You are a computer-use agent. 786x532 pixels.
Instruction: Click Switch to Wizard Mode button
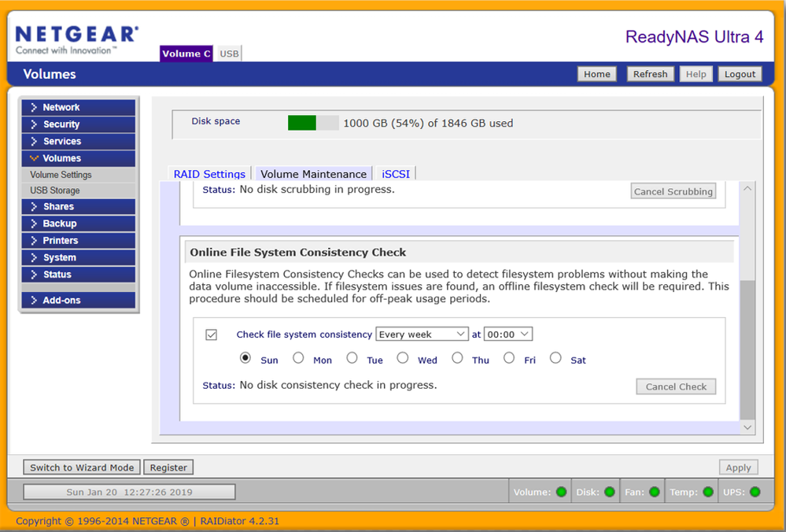pyautogui.click(x=82, y=467)
